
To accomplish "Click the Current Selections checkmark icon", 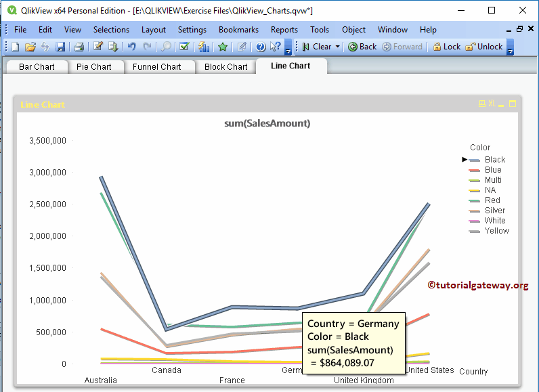I will 185,47.
